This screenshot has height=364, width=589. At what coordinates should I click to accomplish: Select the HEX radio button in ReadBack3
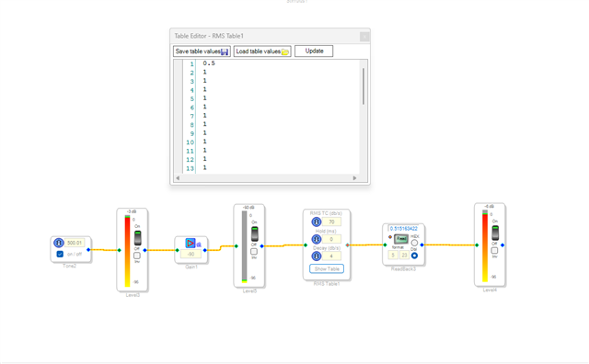[x=414, y=243]
